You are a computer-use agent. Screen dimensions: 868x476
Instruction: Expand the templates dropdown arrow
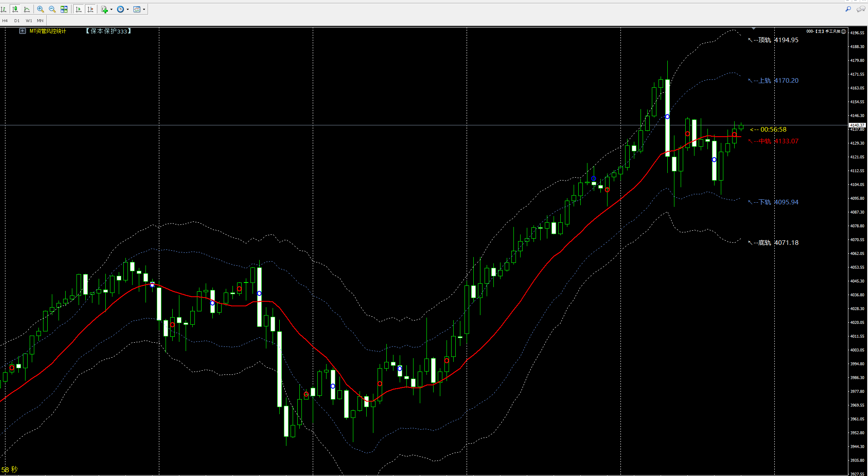click(x=144, y=10)
